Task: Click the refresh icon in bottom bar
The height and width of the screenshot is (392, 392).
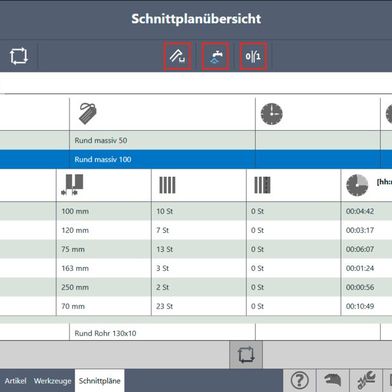Action: coord(246,354)
